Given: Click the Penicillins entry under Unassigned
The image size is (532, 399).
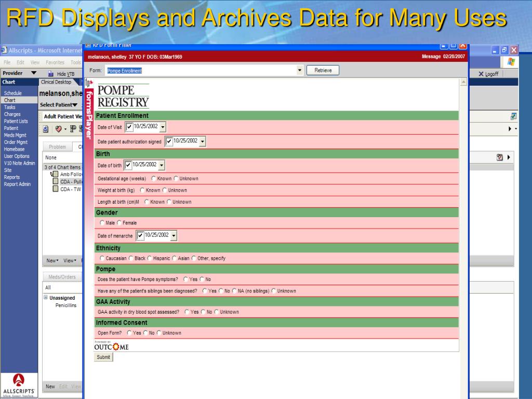Looking at the screenshot, I should click(x=66, y=305).
